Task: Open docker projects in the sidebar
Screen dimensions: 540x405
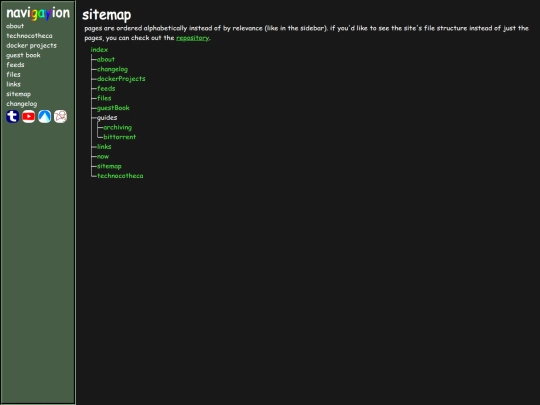Action: [31, 45]
